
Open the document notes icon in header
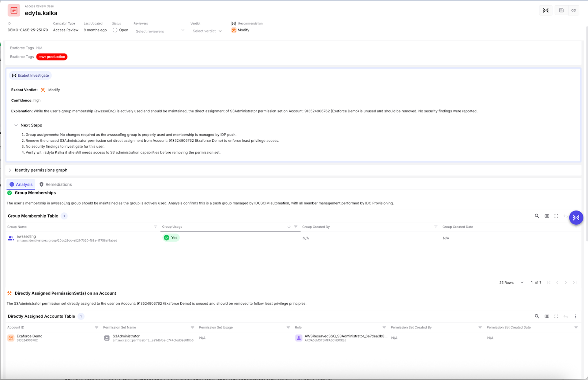pos(561,10)
